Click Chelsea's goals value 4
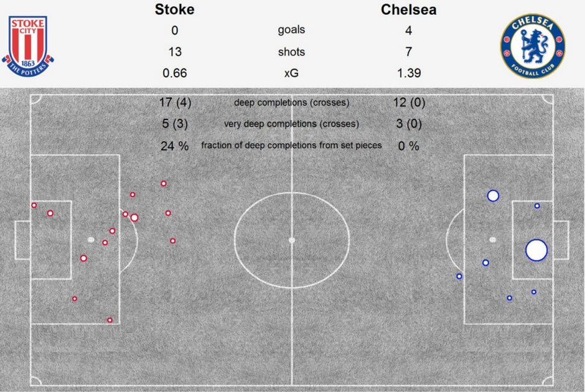The image size is (585, 392). click(x=408, y=30)
